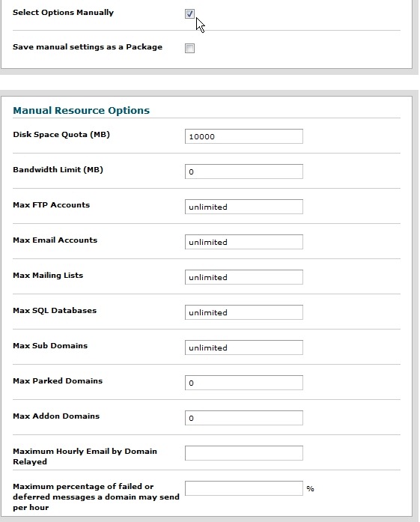Enable Save manual settings as a Package checkbox
Viewport: 420px width, 522px height.
(x=189, y=48)
